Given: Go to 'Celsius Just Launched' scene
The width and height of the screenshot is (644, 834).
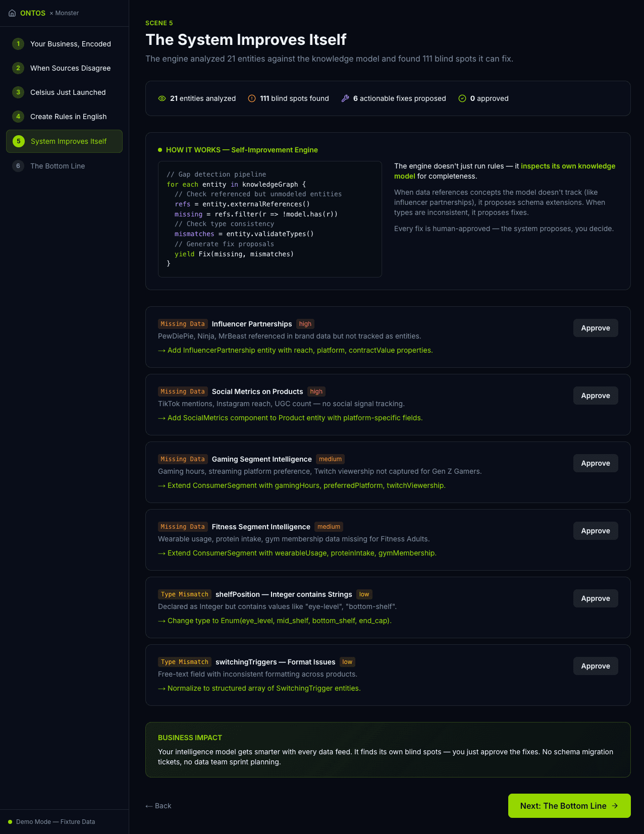Looking at the screenshot, I should (68, 92).
